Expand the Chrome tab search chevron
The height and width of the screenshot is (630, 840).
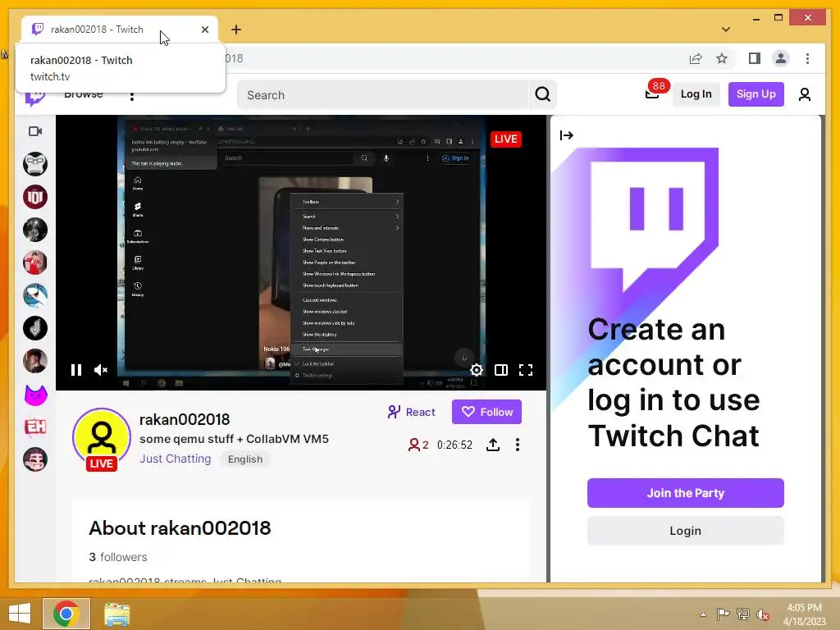(726, 30)
